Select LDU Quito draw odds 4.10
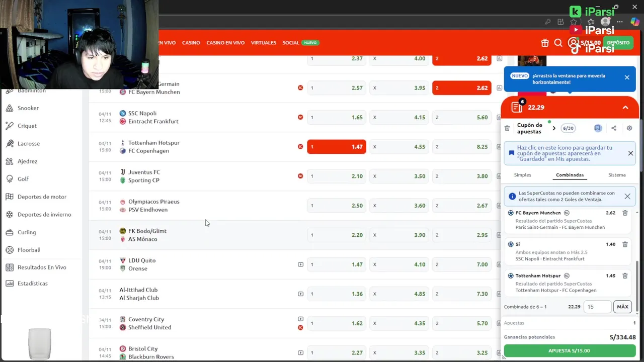This screenshot has width=644, height=362. 399,264
